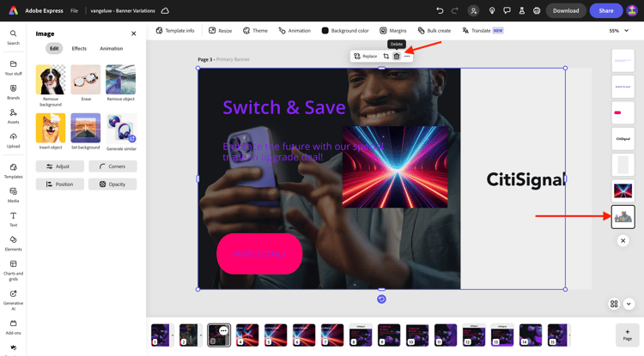The image size is (644, 356).
Task: Close the Image panel
Action: 133,33
